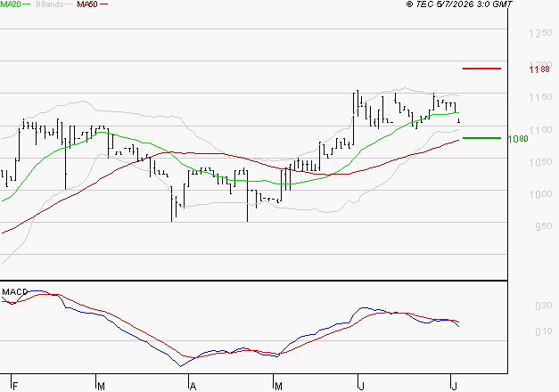Screen dimensions: 559x392
Task: Click the 1100 price axis label
Action: (x=540, y=130)
